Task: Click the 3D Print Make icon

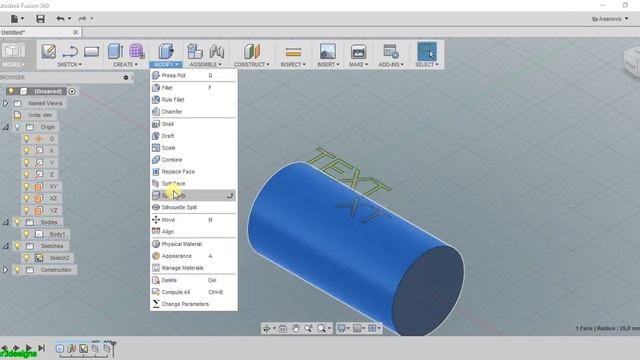Action: [x=358, y=51]
